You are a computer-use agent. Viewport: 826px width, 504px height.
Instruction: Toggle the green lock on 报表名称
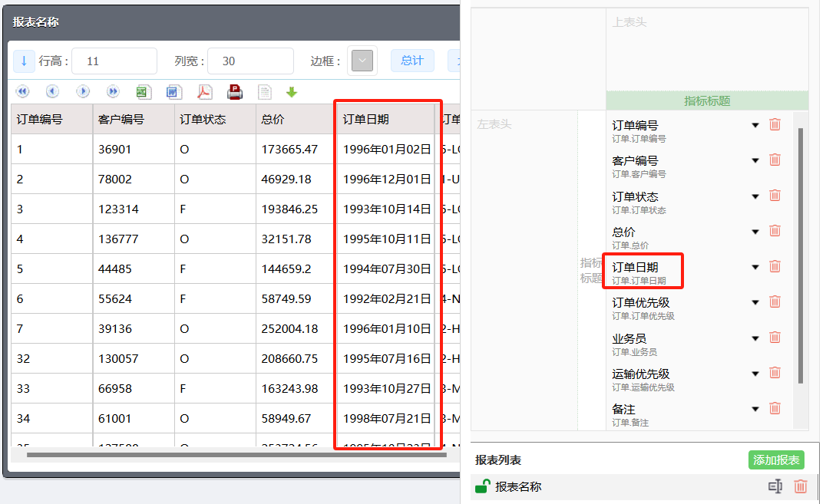pyautogui.click(x=483, y=486)
